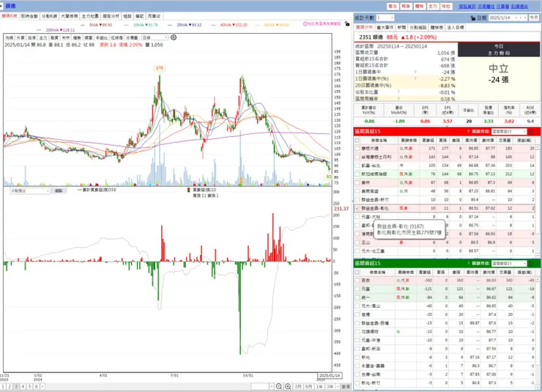Toggle the 投信 chart overlay button
Image resolution: width=542 pixels, height=392 pixels.
[31, 37]
